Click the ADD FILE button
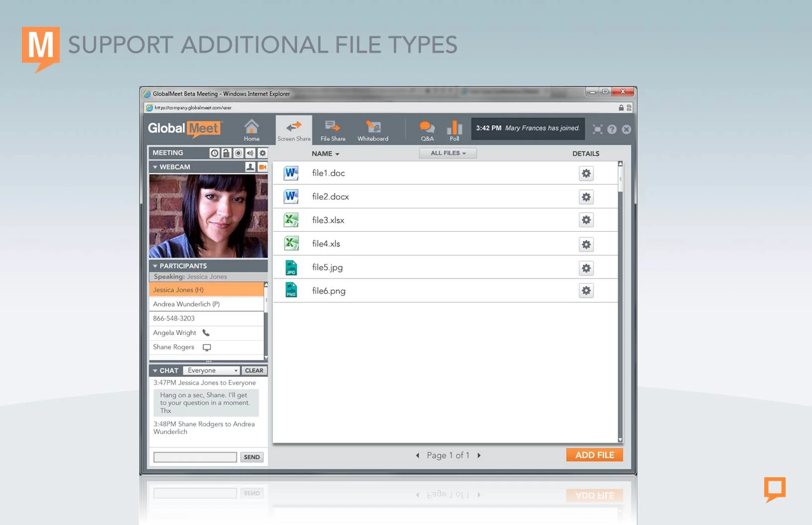 595,455
